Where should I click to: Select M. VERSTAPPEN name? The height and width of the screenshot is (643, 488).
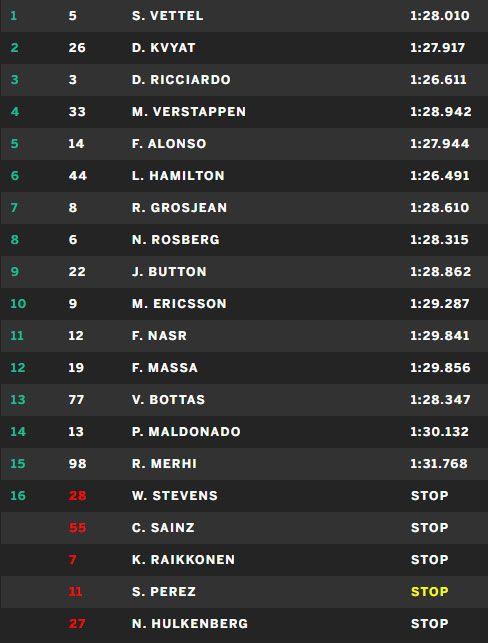pos(189,112)
